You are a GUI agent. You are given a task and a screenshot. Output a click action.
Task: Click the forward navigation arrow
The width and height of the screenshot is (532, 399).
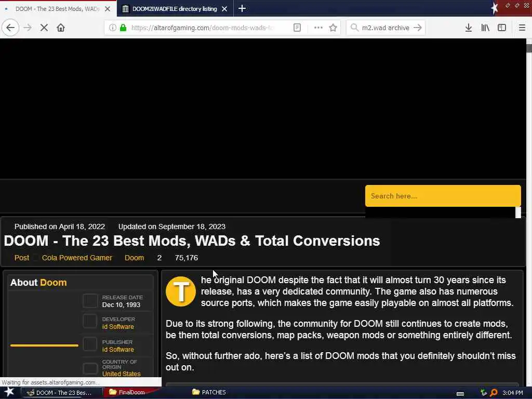pos(28,28)
